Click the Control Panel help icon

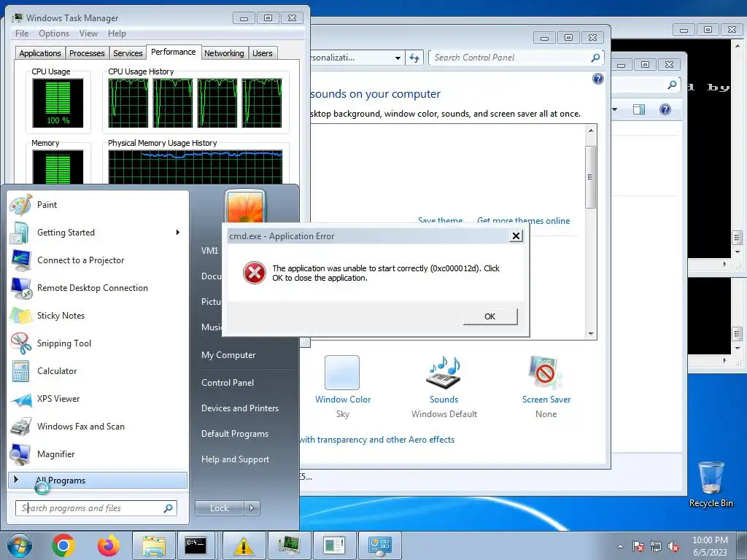click(598, 79)
